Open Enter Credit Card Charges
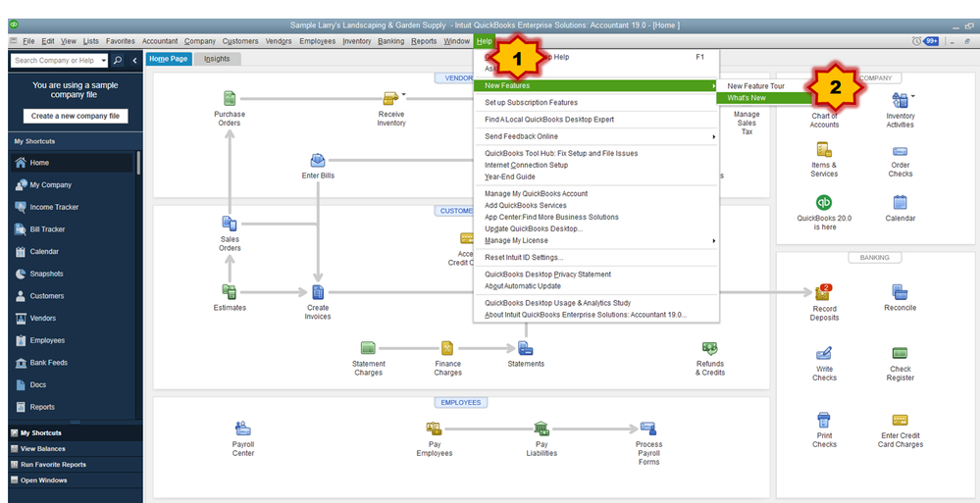The width and height of the screenshot is (980, 503). coord(900,420)
